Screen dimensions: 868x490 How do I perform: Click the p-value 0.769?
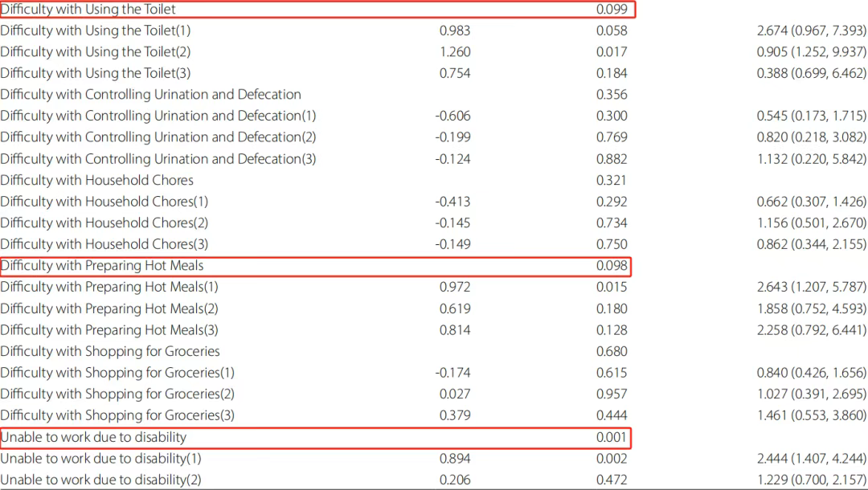point(612,137)
